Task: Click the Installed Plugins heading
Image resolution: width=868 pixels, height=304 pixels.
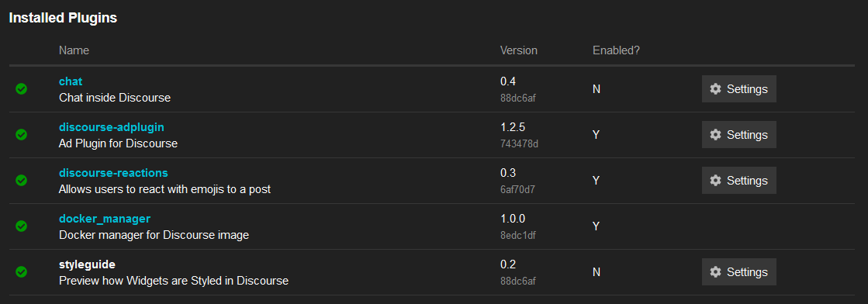Action: click(x=63, y=18)
